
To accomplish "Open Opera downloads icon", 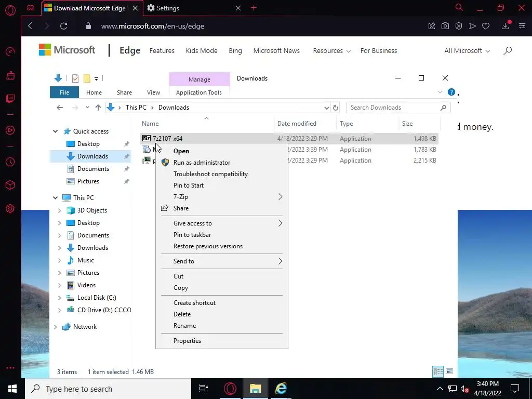I will click(x=506, y=25).
